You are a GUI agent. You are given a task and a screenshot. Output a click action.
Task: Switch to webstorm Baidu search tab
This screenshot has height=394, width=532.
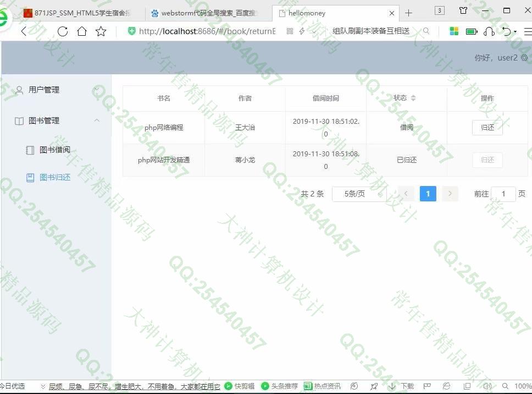(204, 13)
